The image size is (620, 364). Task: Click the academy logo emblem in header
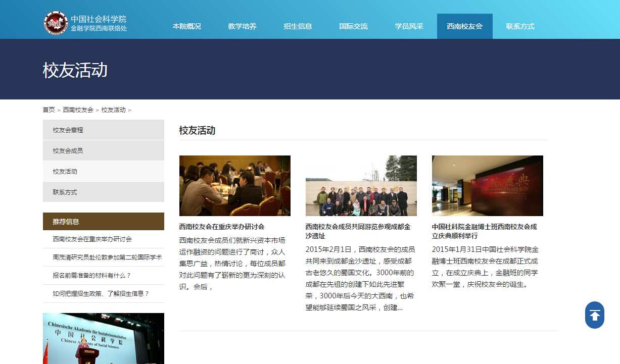(x=55, y=23)
